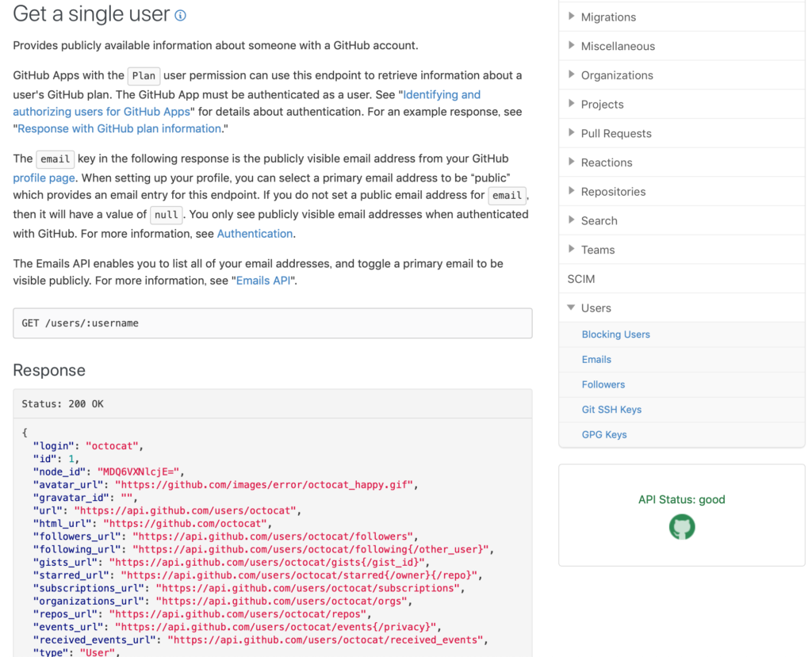
Task: Open GPG Keys sidebar link
Action: click(604, 434)
